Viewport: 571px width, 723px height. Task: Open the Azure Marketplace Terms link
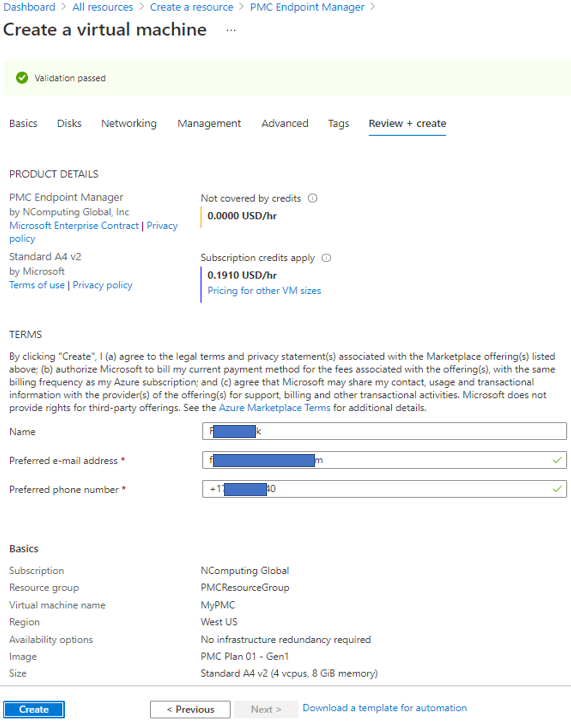(x=274, y=408)
